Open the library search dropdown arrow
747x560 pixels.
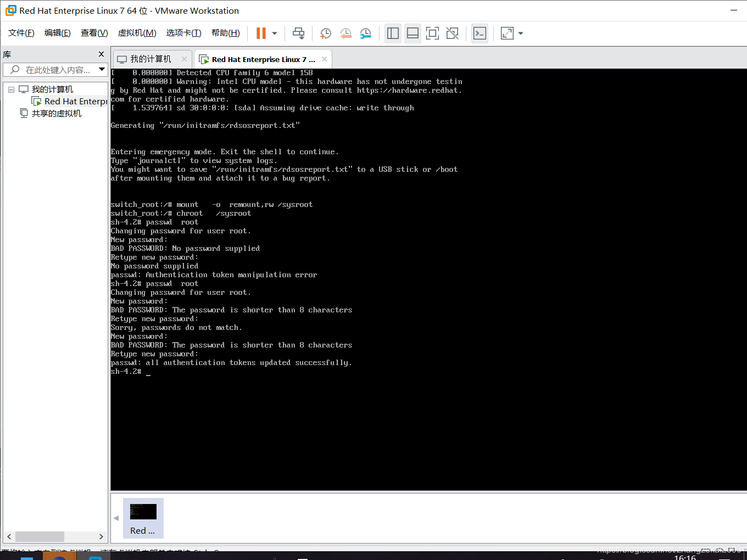tap(102, 70)
